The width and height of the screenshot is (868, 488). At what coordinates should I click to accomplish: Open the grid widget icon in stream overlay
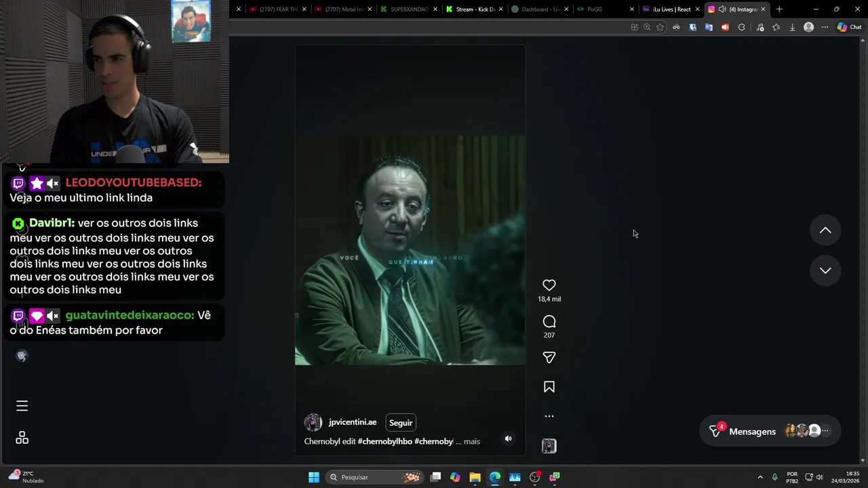[x=22, y=438]
